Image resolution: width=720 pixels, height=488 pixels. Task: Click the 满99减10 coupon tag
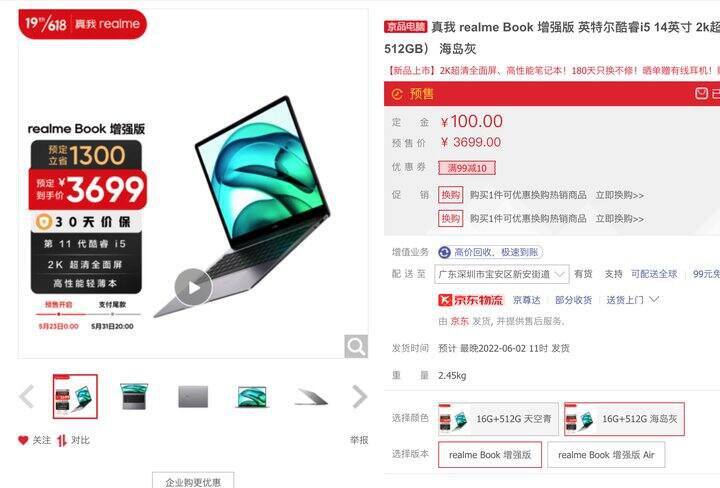pos(467,168)
